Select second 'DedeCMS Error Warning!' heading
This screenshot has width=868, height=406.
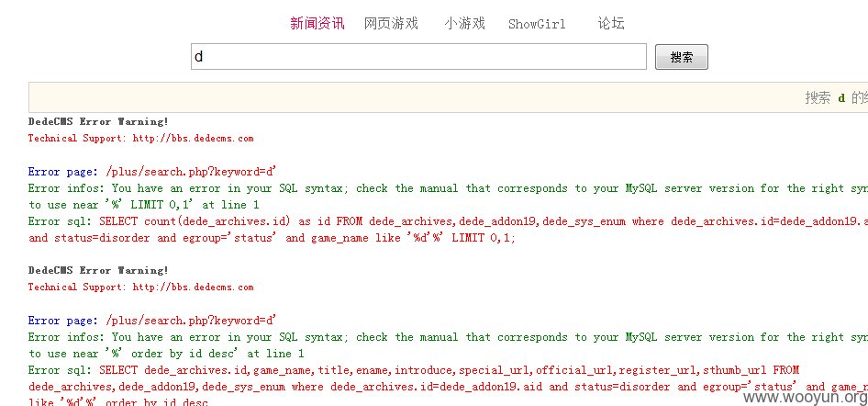click(98, 270)
